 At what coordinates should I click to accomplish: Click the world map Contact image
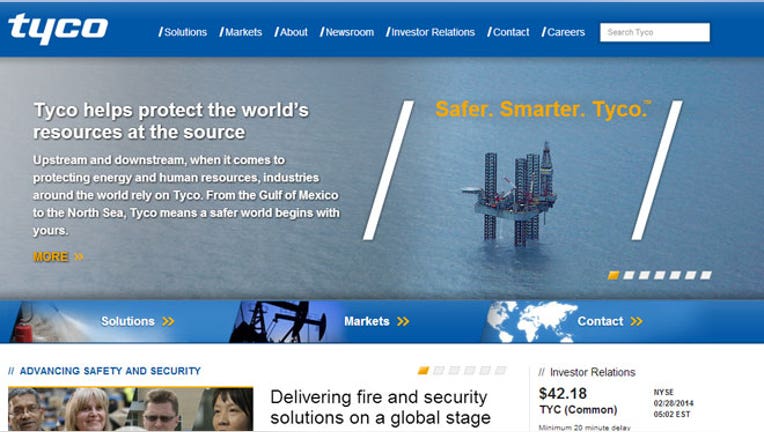click(530, 322)
